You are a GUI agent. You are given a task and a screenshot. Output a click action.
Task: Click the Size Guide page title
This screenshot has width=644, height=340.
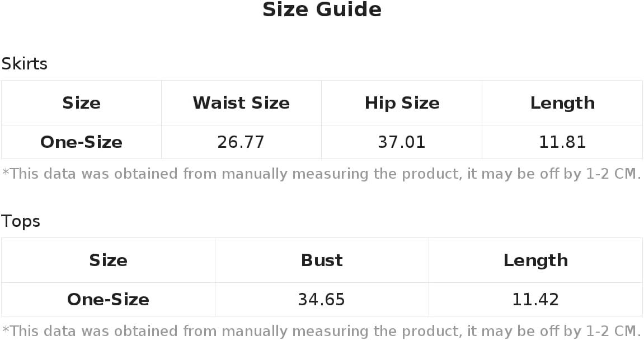pos(322,10)
